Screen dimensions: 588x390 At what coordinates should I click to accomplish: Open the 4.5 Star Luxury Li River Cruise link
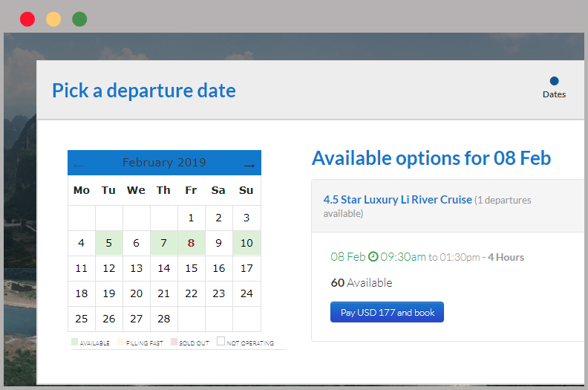coord(397,199)
